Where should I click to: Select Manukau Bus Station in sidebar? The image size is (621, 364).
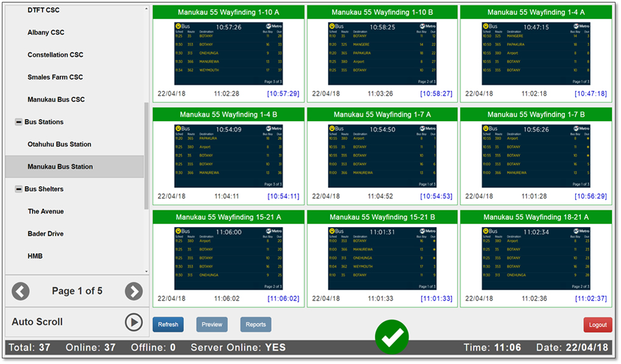coord(60,167)
